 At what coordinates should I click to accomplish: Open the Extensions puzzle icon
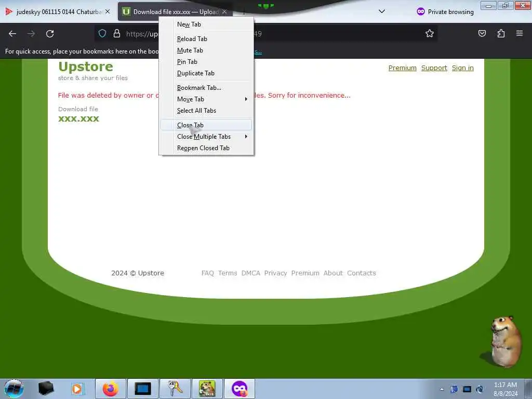click(501, 33)
